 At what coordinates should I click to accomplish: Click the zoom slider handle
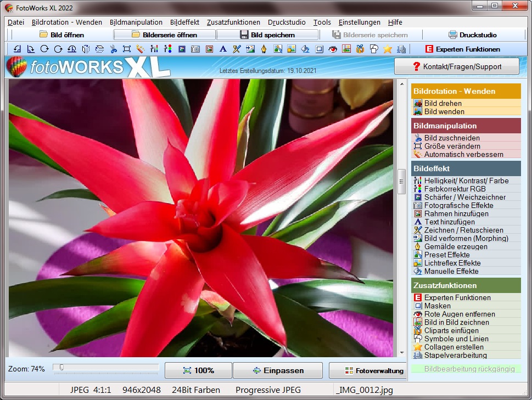coord(61,368)
